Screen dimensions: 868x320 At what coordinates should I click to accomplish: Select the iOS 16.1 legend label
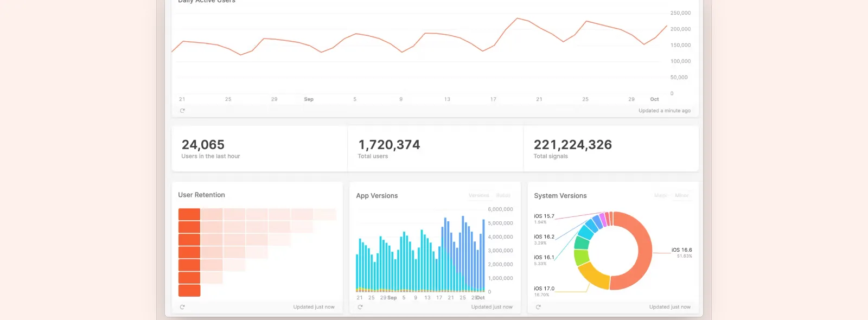click(x=544, y=258)
